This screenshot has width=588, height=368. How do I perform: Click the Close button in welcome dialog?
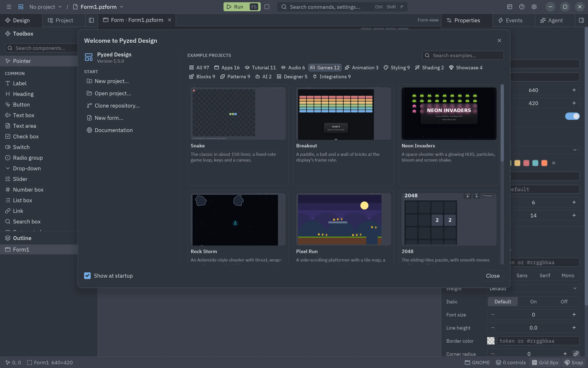pyautogui.click(x=493, y=276)
